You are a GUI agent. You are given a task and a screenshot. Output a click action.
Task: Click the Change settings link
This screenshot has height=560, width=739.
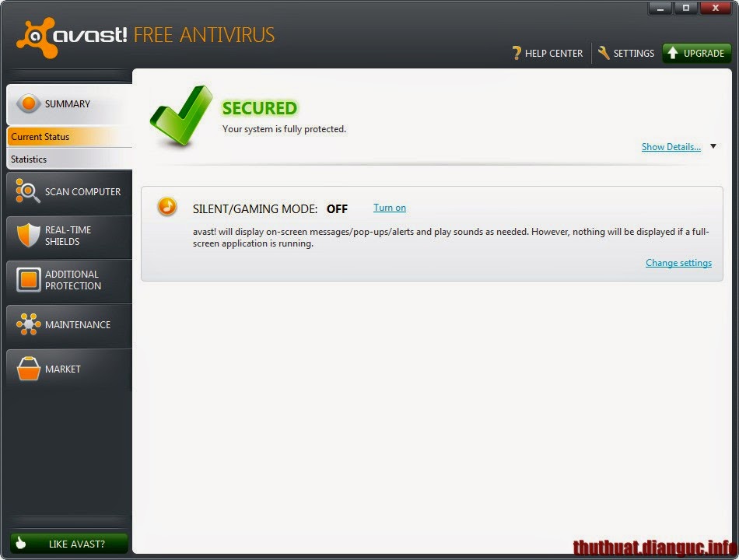(x=678, y=263)
